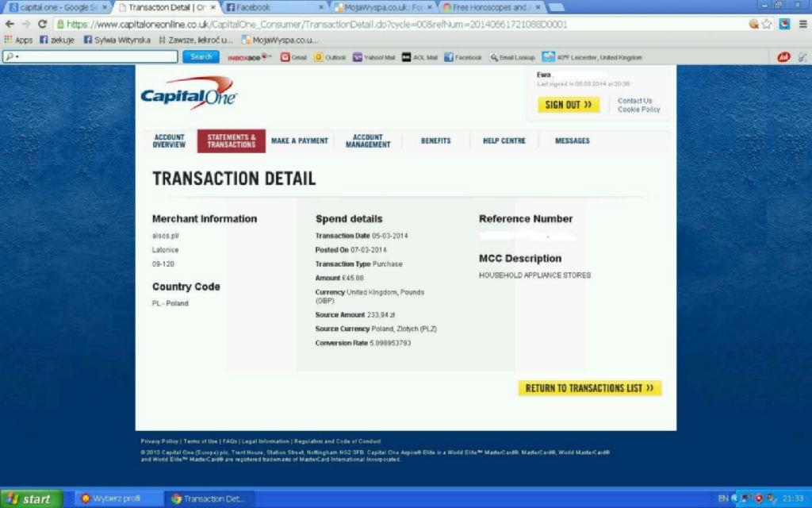This screenshot has width=812, height=508.
Task: Click the Capital One logo
Action: click(x=189, y=94)
